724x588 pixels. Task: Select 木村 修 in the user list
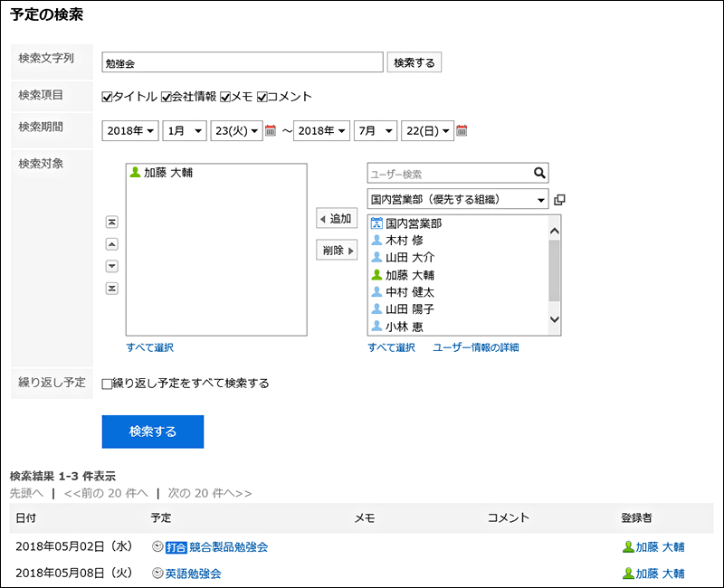click(x=404, y=241)
